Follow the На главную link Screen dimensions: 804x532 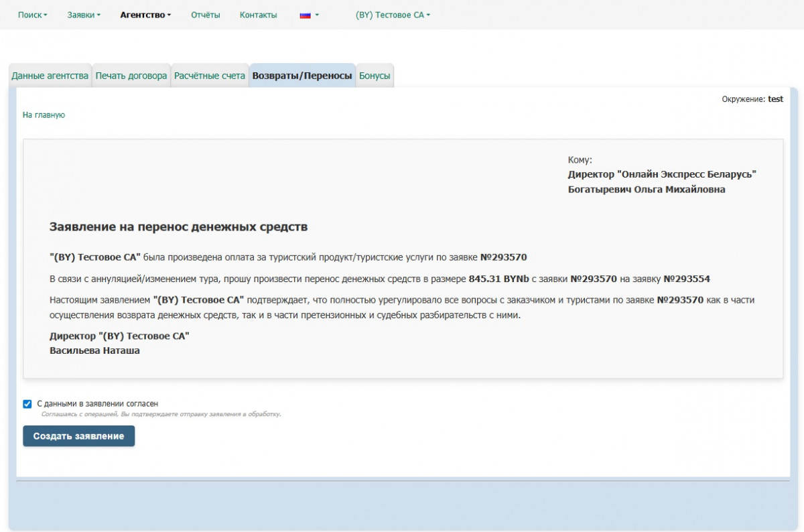click(x=44, y=115)
